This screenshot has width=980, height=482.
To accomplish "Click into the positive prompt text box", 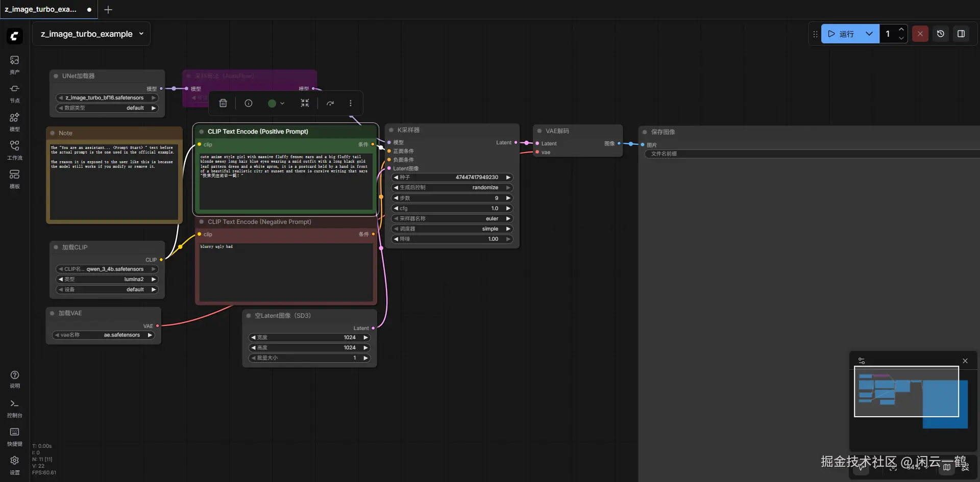I will (x=286, y=181).
